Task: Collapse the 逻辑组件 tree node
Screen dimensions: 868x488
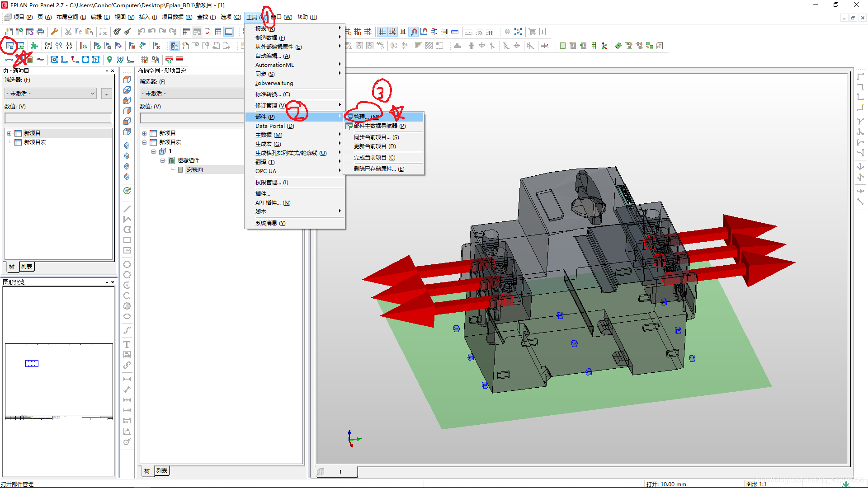Action: (x=163, y=160)
